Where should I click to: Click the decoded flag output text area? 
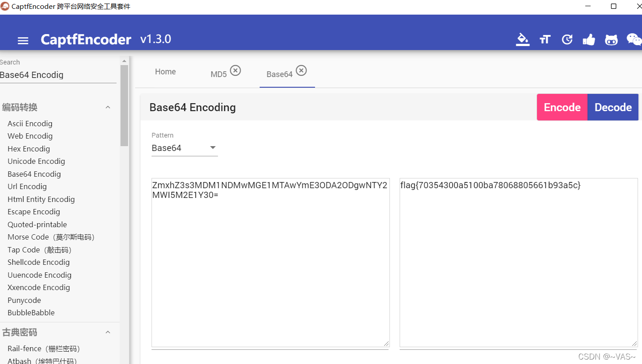(x=518, y=263)
